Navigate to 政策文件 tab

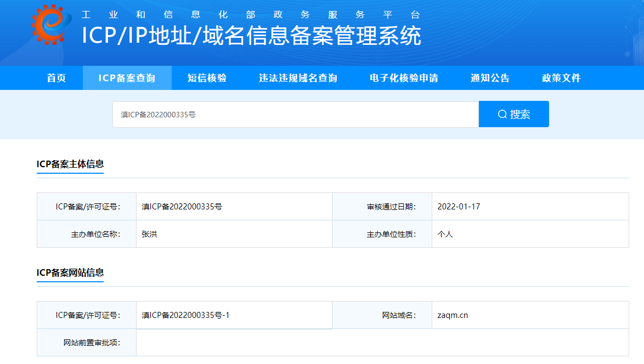tap(561, 78)
